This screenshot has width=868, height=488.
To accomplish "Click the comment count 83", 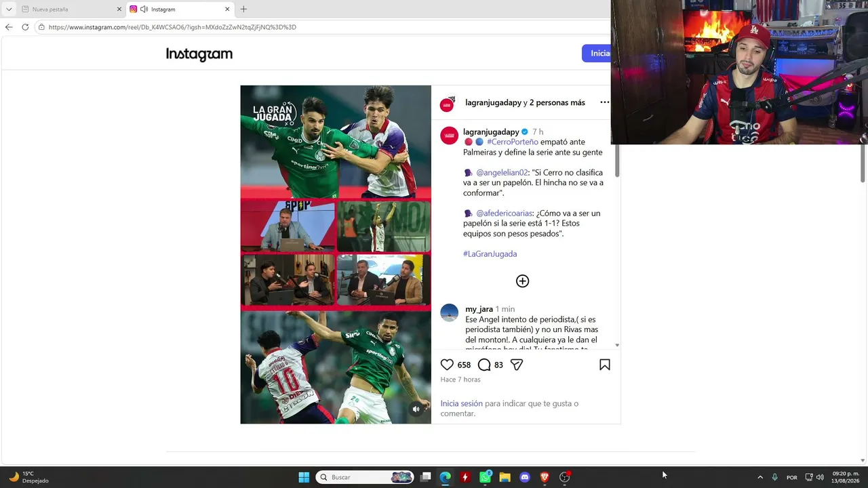I will click(x=498, y=365).
